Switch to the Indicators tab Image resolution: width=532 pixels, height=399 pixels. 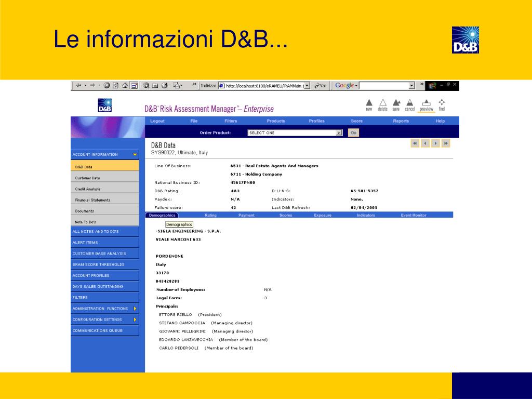click(366, 215)
